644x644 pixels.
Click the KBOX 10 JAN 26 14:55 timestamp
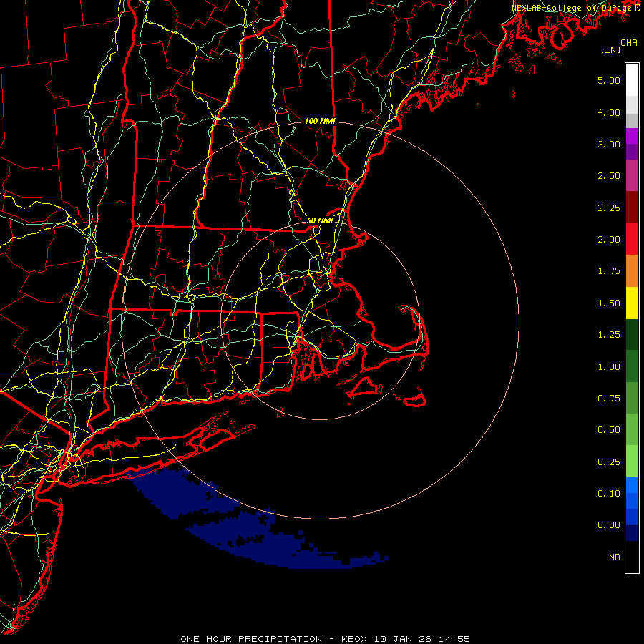[406, 639]
